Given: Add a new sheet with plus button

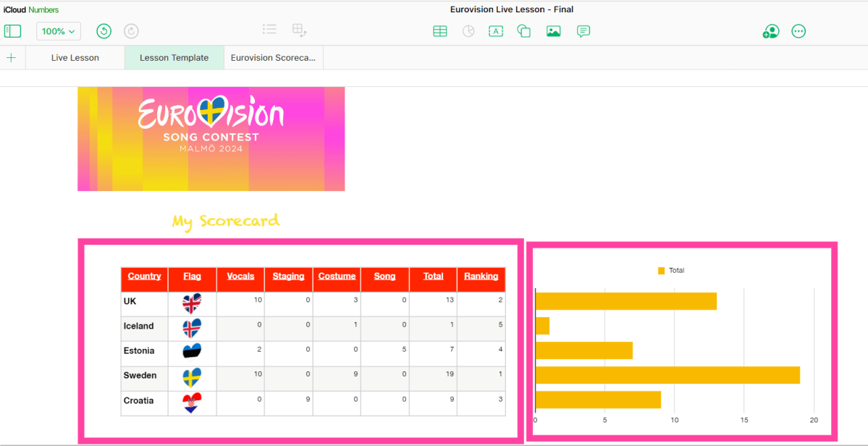Looking at the screenshot, I should coord(12,58).
